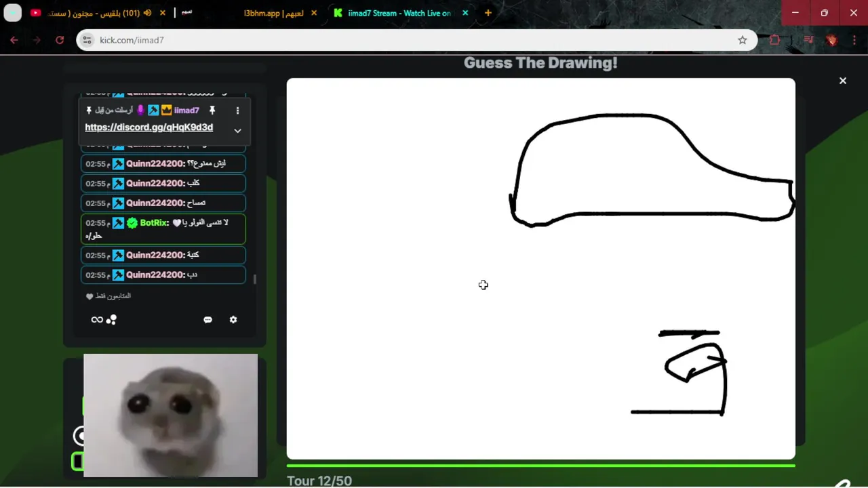
Task: Mute the YouTube tab via speaker icon
Action: click(x=147, y=13)
